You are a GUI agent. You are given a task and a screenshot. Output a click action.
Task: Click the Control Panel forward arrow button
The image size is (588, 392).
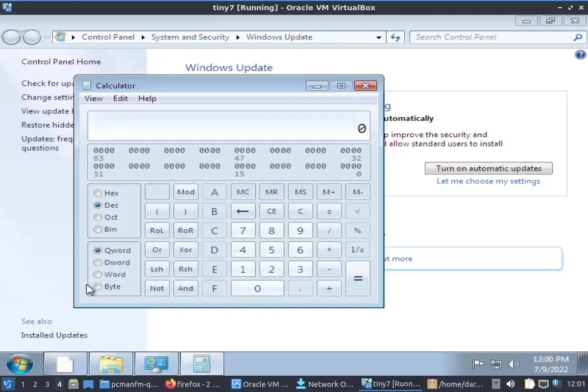[32, 37]
